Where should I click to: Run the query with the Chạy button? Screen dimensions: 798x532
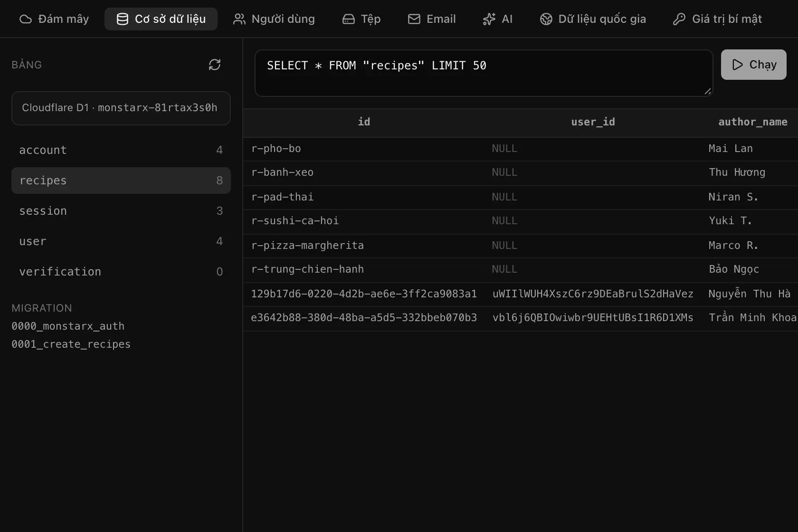pos(753,65)
